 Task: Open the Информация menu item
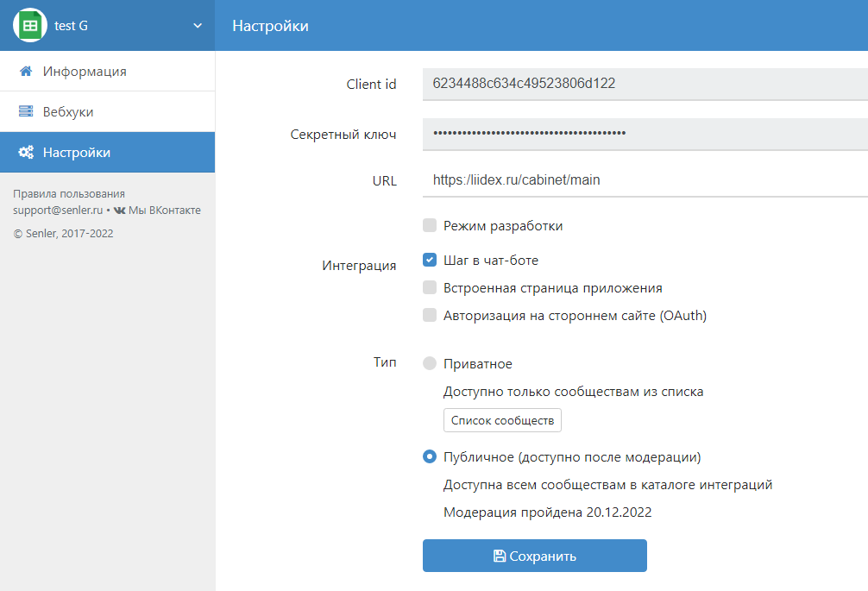pyautogui.click(x=85, y=72)
